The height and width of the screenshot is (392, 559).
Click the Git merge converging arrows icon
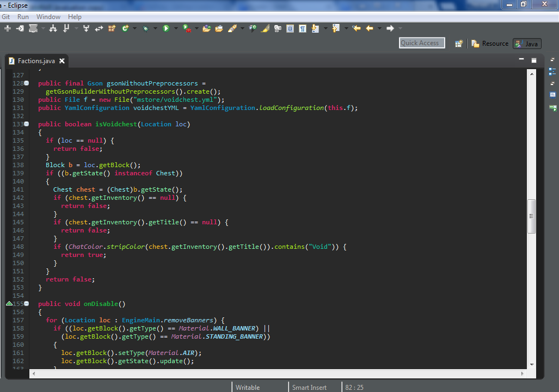tap(86, 28)
